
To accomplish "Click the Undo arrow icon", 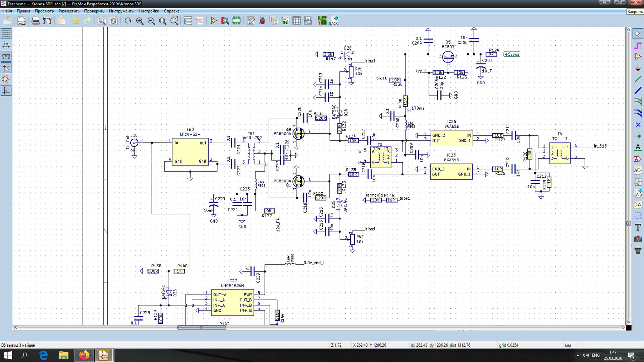I will coord(75,21).
